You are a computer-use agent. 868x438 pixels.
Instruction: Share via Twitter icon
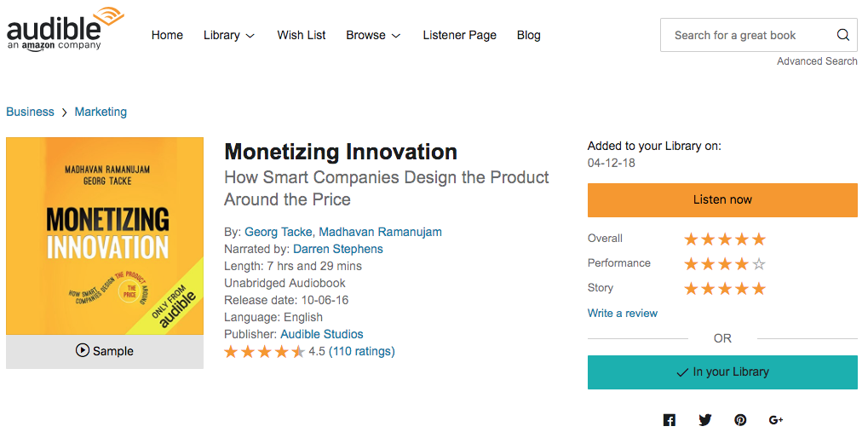pyautogui.click(x=704, y=420)
